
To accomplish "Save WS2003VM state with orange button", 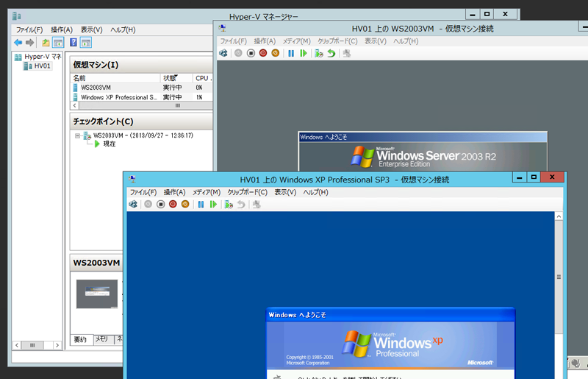I will pos(276,53).
